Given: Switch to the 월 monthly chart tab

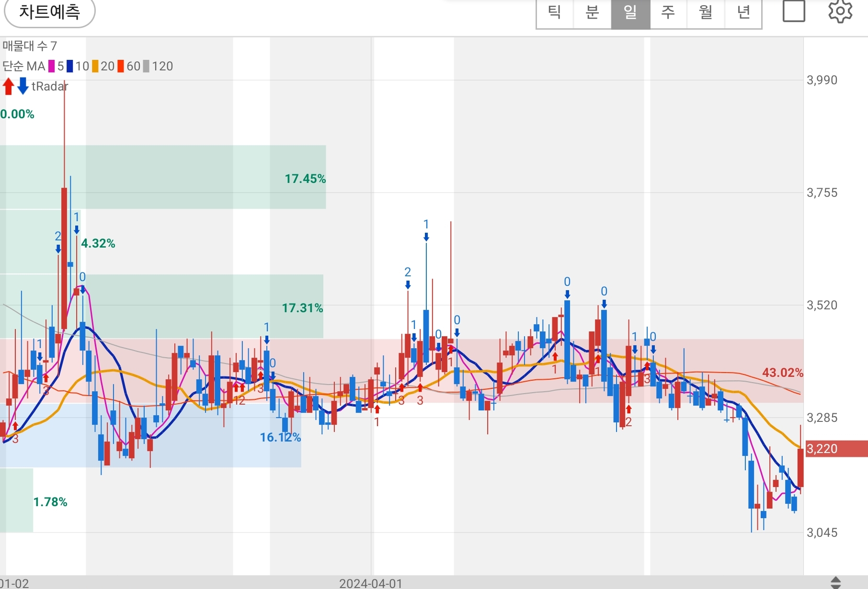Looking at the screenshot, I should (706, 13).
